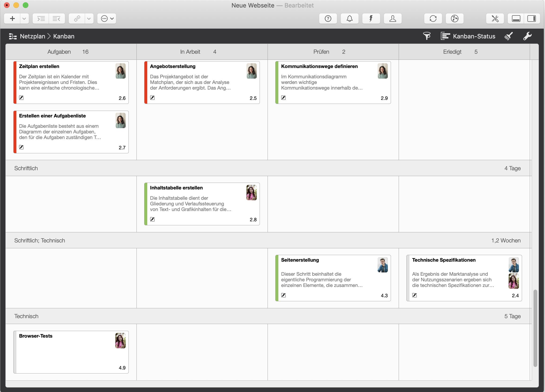Select Kanban in the breadcrumb
Viewport: 545px width, 392px height.
coord(64,36)
